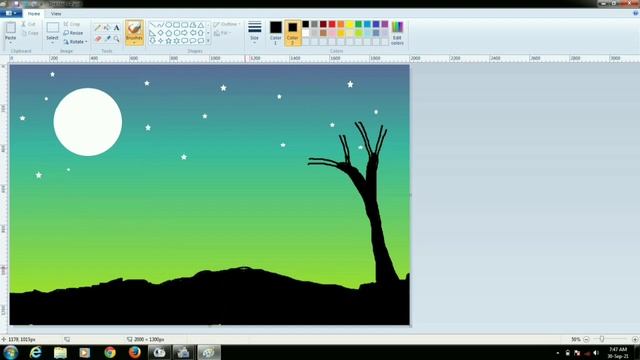Select the Magnifier tool
640x360 pixels.
(x=116, y=38)
